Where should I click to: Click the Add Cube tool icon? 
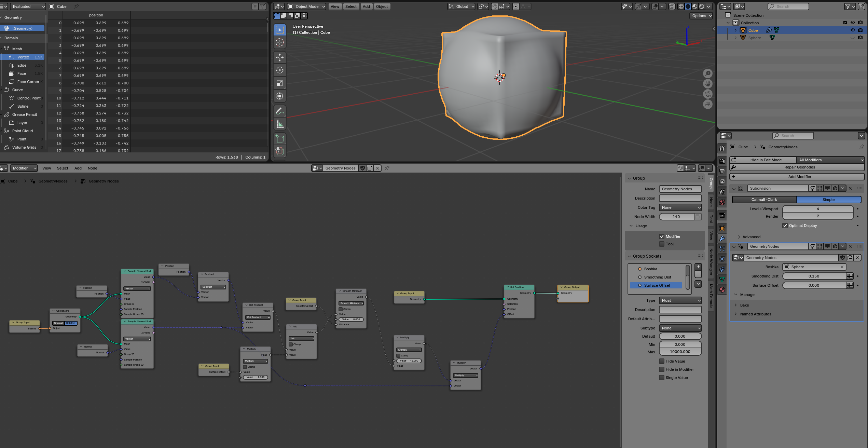click(x=280, y=139)
